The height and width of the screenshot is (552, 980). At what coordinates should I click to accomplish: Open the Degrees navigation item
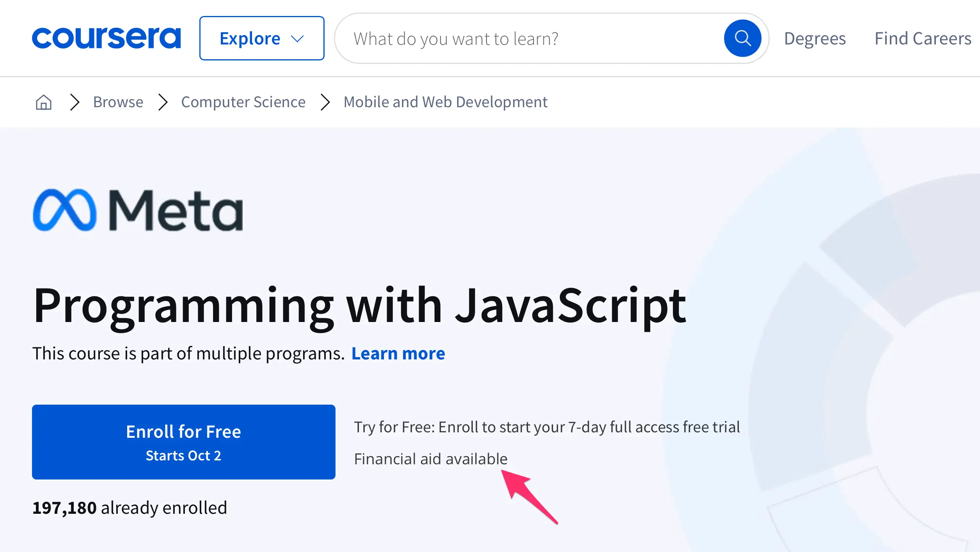tap(815, 38)
